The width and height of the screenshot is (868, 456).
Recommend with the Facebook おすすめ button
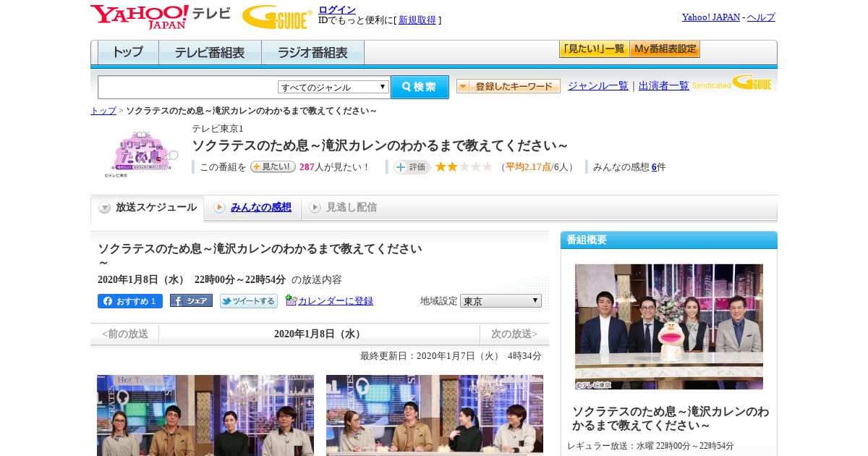point(130,301)
